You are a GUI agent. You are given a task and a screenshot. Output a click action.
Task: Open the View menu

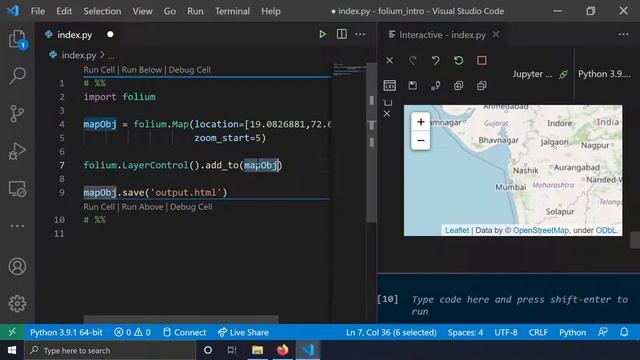[142, 11]
